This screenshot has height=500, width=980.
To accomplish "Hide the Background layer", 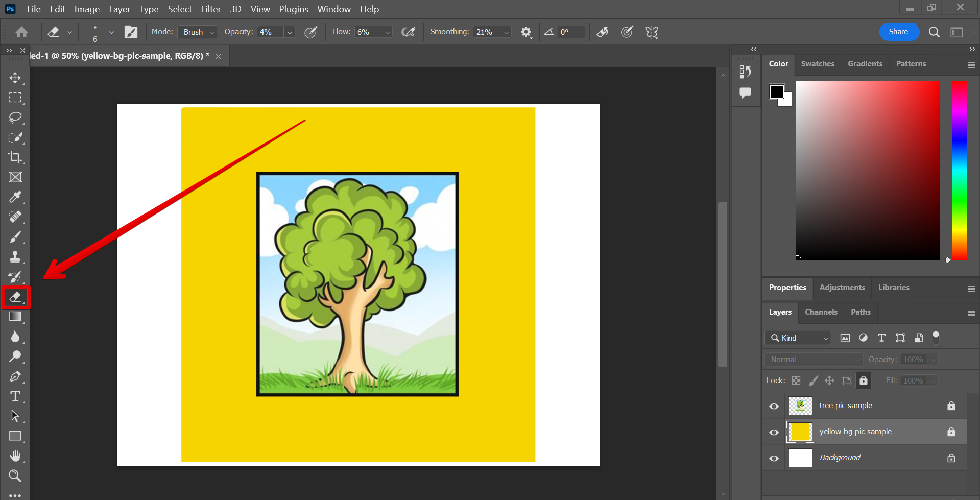I will click(x=774, y=458).
